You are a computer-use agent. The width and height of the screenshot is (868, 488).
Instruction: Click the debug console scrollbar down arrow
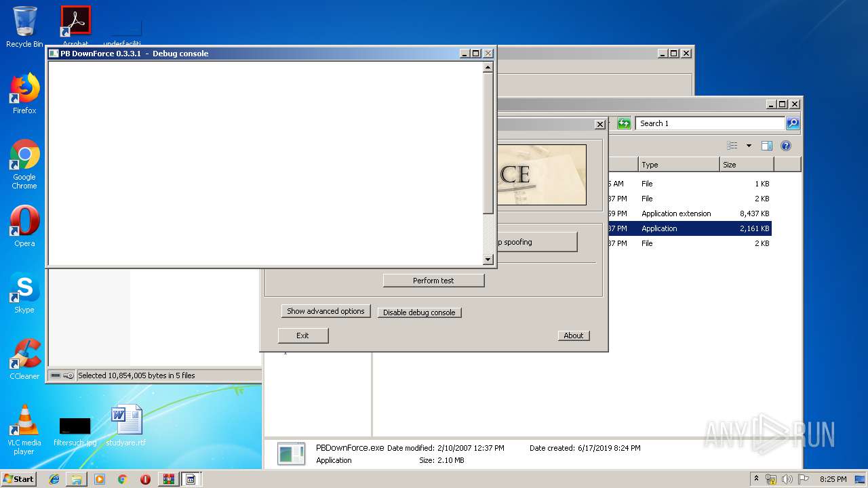coord(488,259)
